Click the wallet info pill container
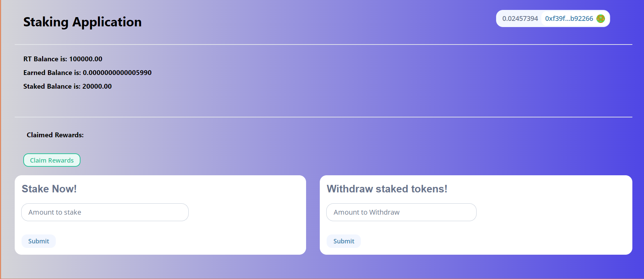 [553, 18]
